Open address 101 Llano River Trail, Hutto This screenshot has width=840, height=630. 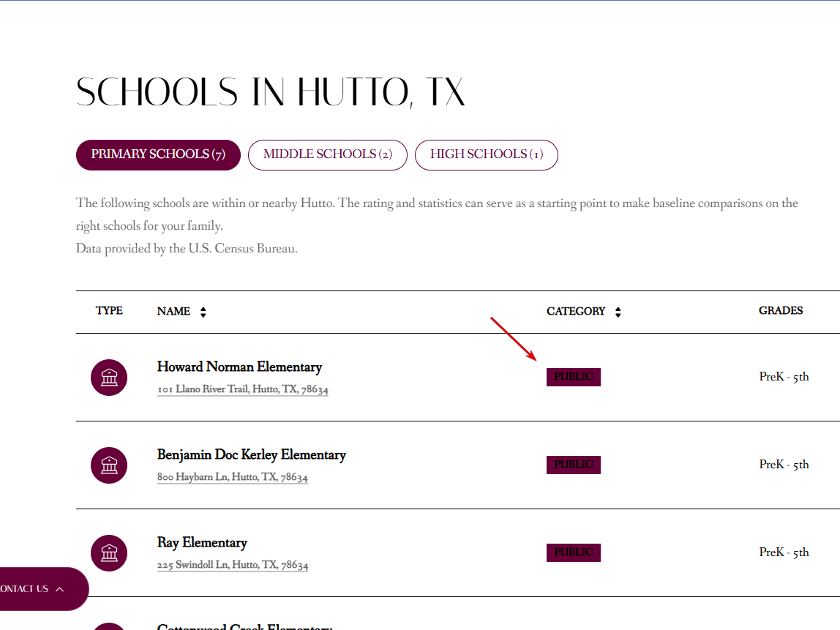click(243, 389)
